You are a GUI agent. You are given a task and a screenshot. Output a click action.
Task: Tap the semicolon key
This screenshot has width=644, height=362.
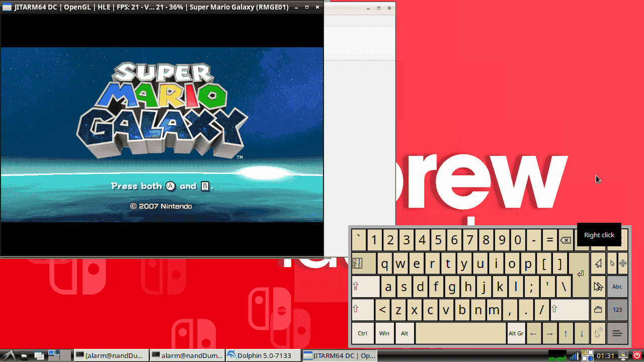tap(531, 286)
